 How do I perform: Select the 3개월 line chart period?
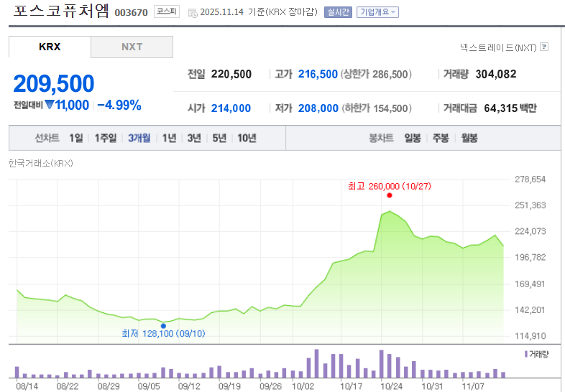[139, 138]
